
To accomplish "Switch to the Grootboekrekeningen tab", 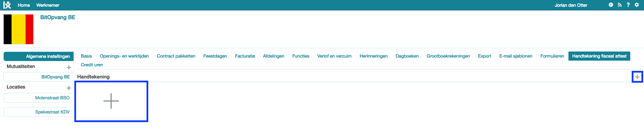I will (x=448, y=56).
